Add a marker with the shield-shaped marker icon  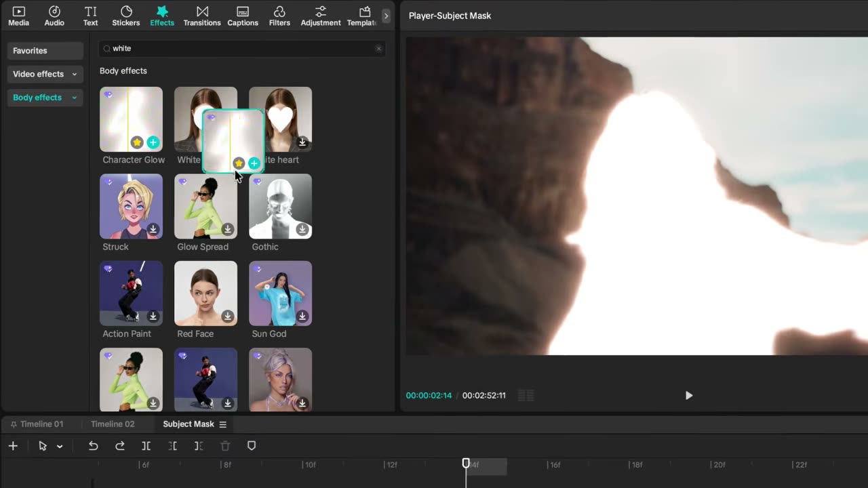(x=252, y=446)
